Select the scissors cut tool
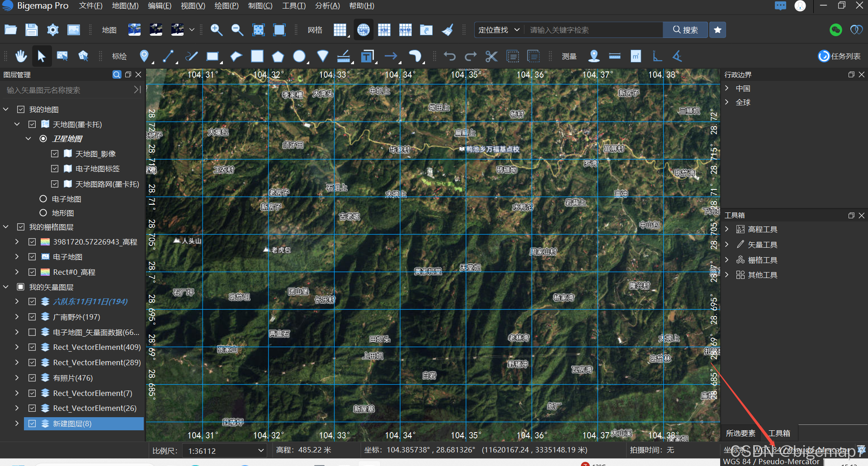The height and width of the screenshot is (466, 868). [491, 56]
